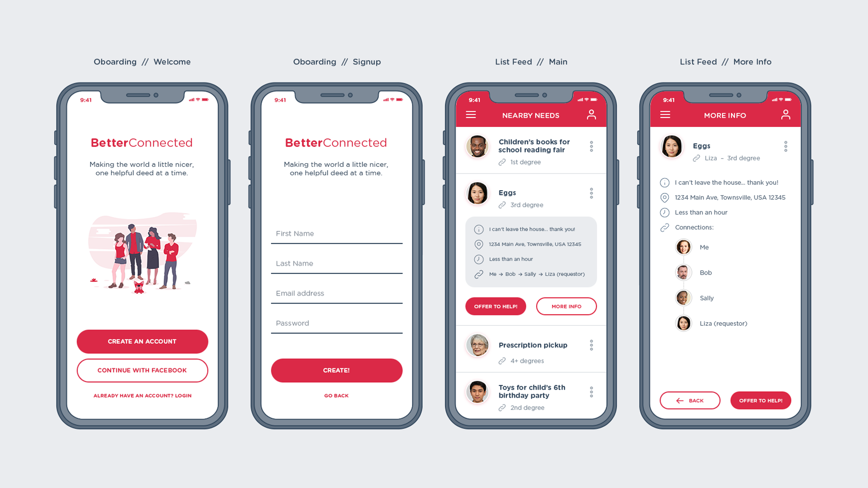This screenshot has height=488, width=868.
Task: Click CREATE AN ACCOUNT on welcome screen
Action: point(142,341)
